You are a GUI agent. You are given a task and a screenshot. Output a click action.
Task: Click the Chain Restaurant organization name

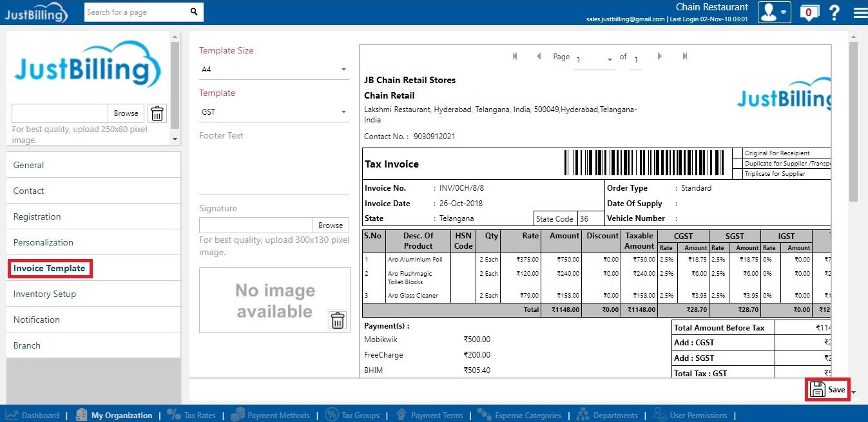click(x=712, y=7)
